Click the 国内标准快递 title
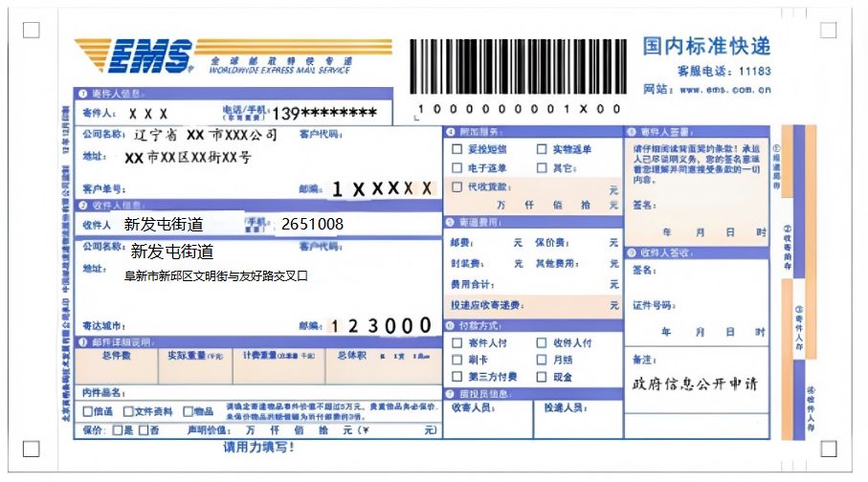The image size is (868, 482). pos(707,46)
